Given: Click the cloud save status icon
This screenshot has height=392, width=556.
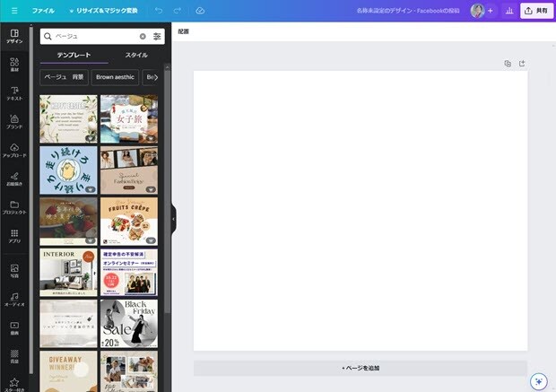Looking at the screenshot, I should pos(199,11).
